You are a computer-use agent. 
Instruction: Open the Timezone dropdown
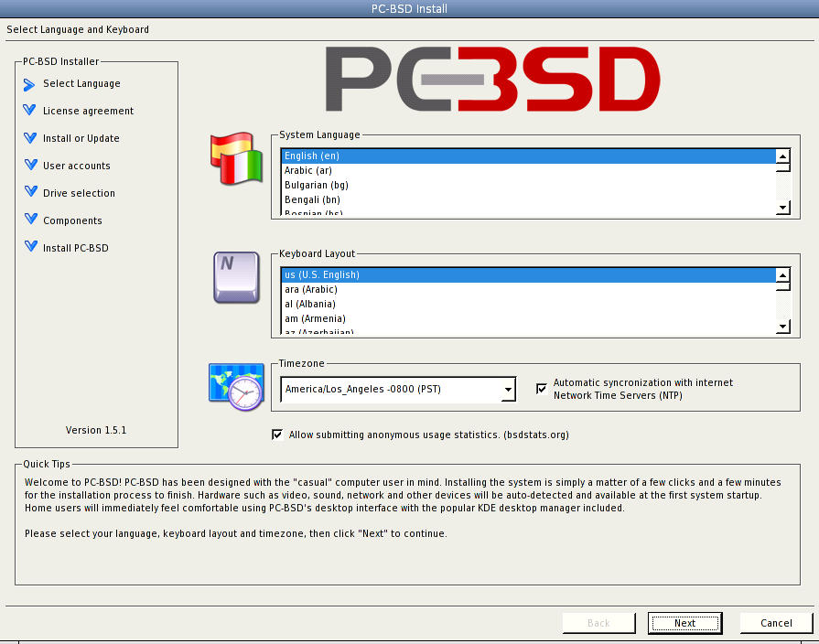coord(508,389)
